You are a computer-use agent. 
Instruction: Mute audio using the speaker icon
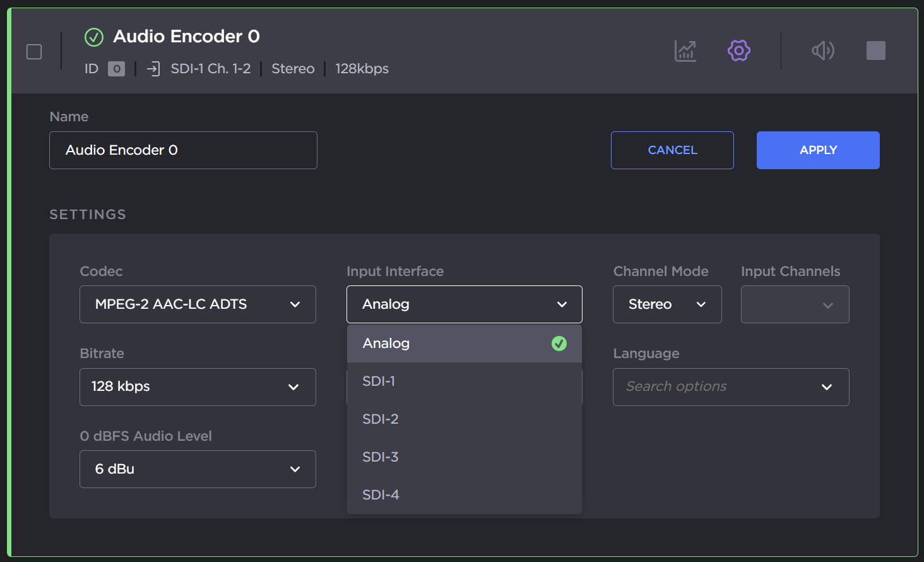tap(822, 51)
